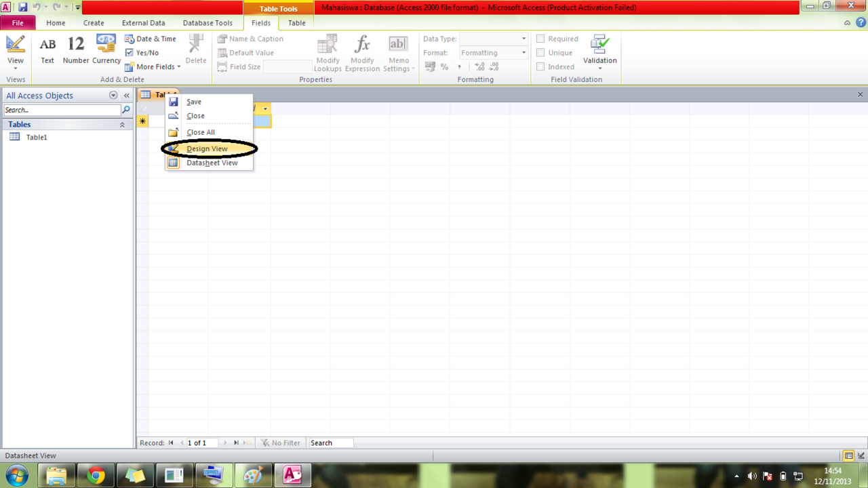The width and height of the screenshot is (868, 488).
Task: Toggle the Required checkbox
Action: (540, 39)
